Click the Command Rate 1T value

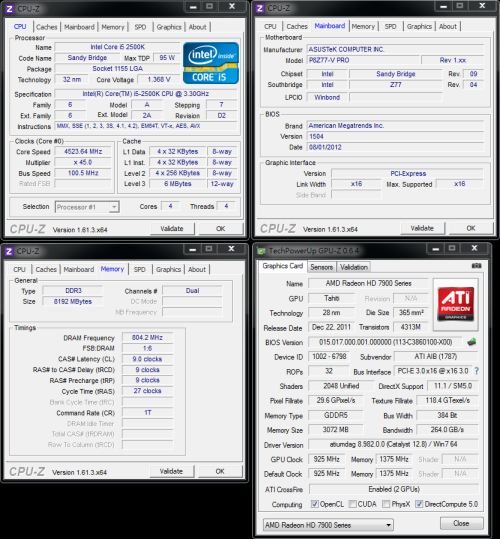147,412
